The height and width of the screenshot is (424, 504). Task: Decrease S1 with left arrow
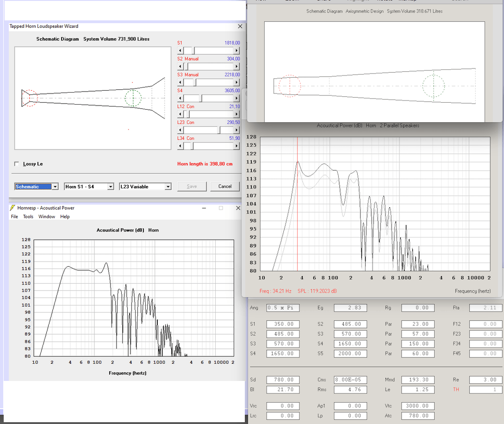(180, 50)
